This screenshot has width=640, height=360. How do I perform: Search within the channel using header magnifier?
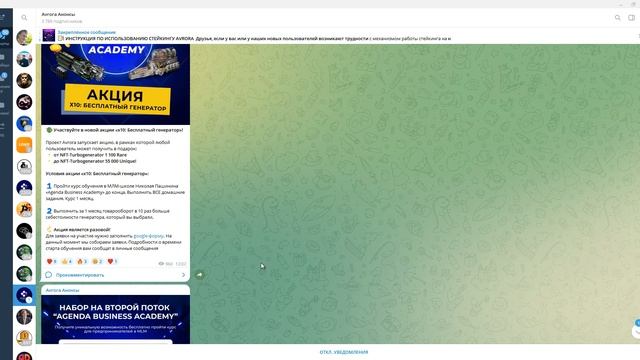point(618,18)
